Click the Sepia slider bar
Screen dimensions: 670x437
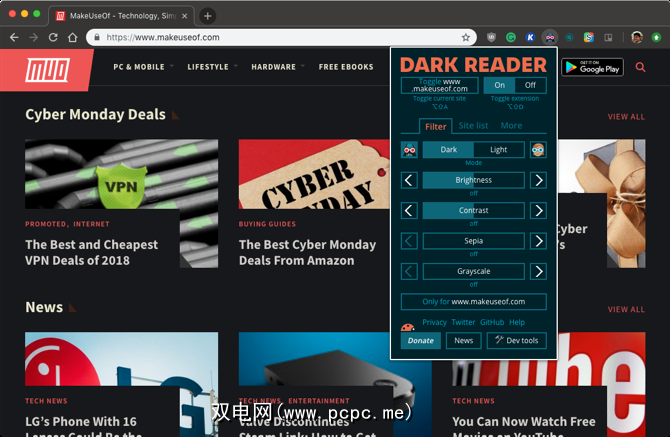pyautogui.click(x=473, y=241)
